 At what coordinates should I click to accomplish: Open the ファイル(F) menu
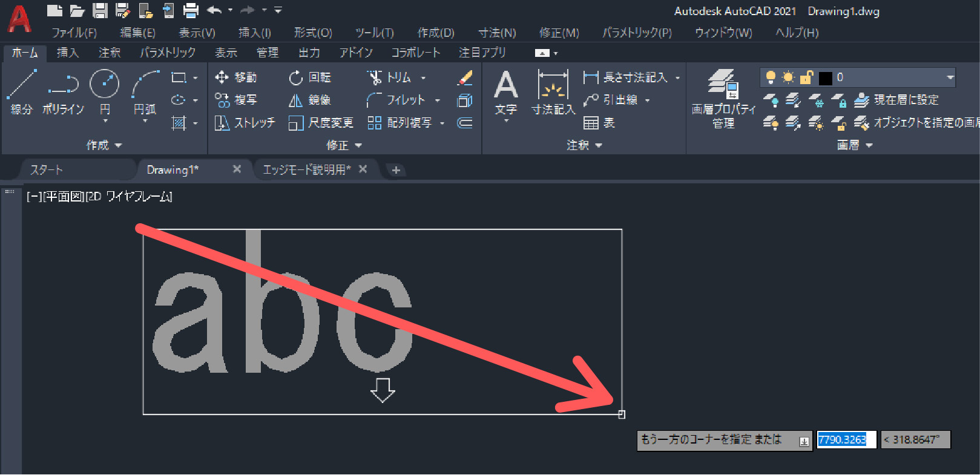(74, 33)
